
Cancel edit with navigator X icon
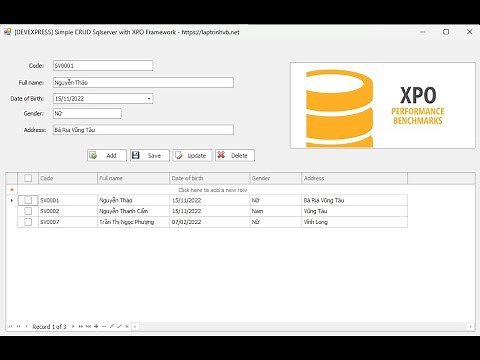pyautogui.click(x=127, y=326)
